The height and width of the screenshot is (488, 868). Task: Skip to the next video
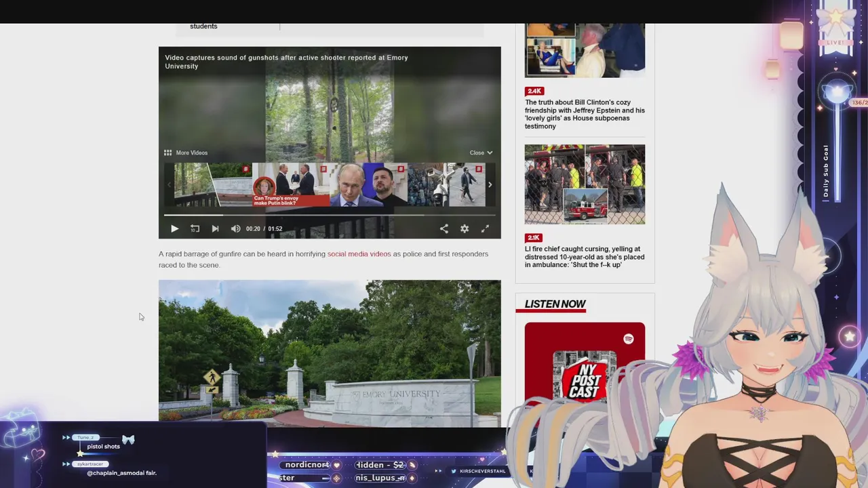[215, 229]
